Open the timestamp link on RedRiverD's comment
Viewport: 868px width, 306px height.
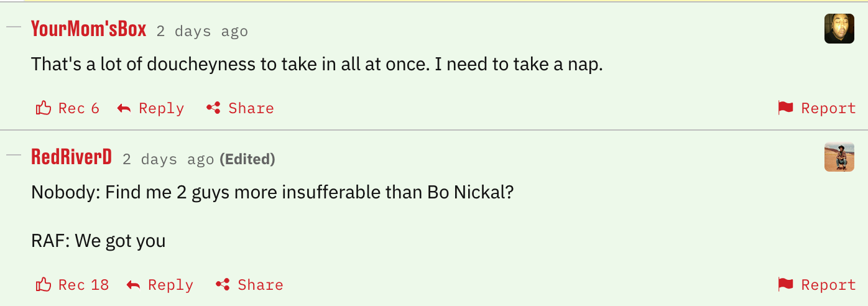pos(168,159)
